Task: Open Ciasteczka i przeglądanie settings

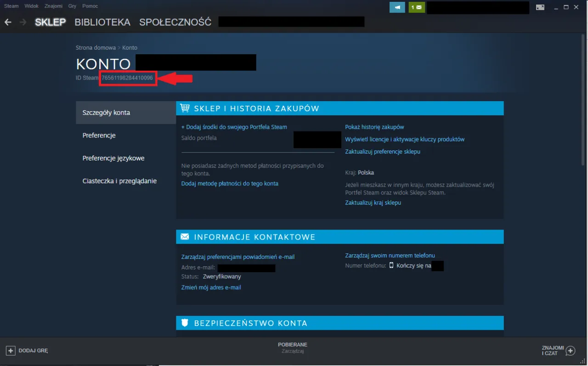Action: [x=119, y=181]
